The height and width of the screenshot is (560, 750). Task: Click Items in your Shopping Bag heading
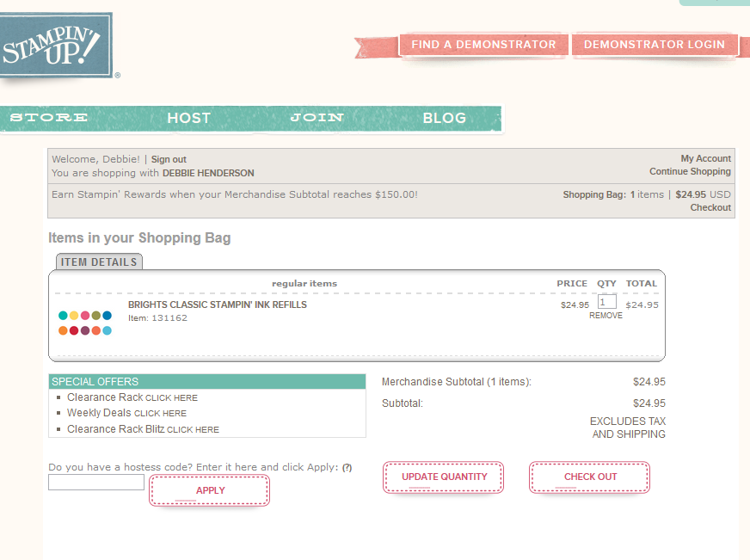click(139, 237)
